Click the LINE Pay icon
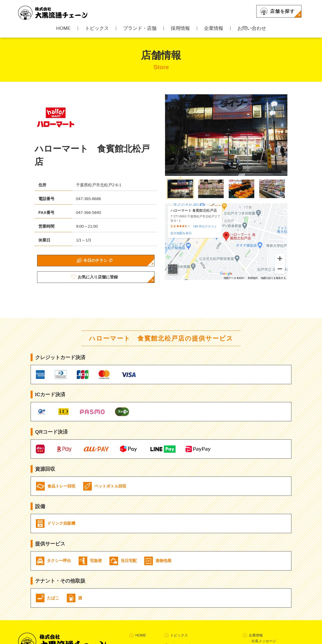This screenshot has width=322, height=644. point(163,449)
